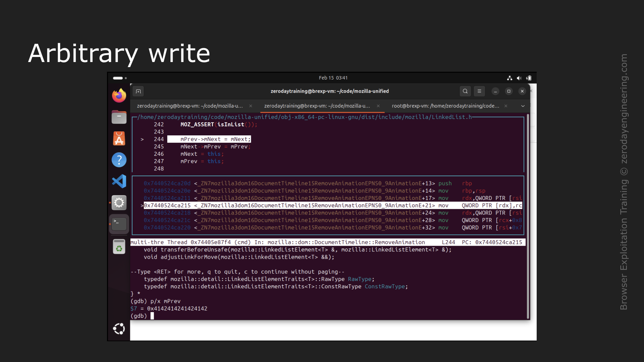
Task: Click source line 246 mNext = this
Action: click(202, 154)
